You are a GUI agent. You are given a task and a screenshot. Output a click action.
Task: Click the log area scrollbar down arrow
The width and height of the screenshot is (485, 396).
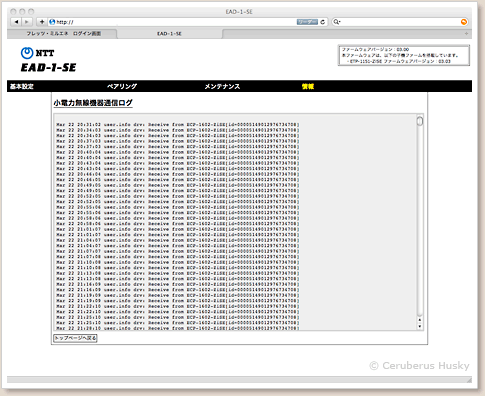(420, 326)
